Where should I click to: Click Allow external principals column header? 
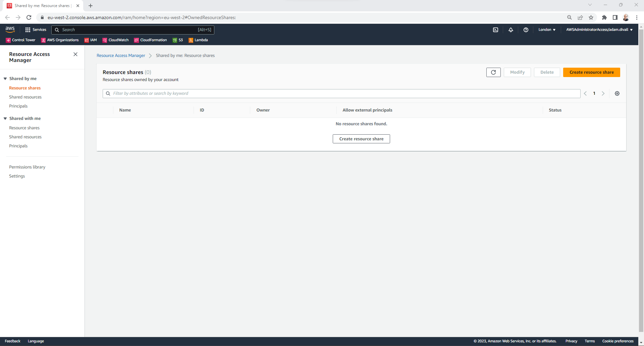pos(367,110)
